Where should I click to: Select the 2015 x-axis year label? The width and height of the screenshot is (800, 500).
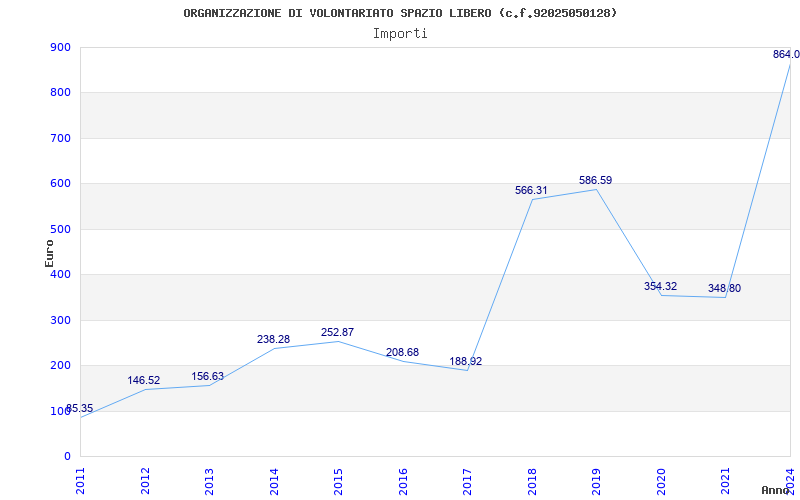pyautogui.click(x=338, y=481)
